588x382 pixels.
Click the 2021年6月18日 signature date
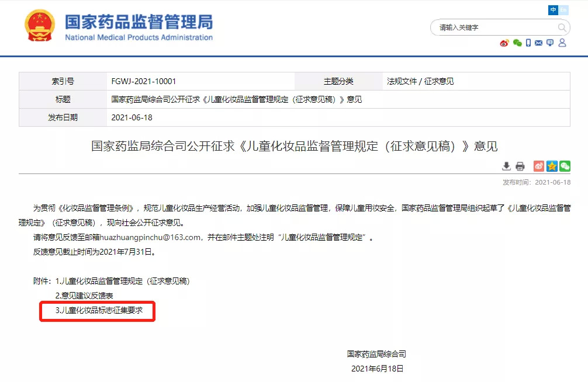[377, 369]
